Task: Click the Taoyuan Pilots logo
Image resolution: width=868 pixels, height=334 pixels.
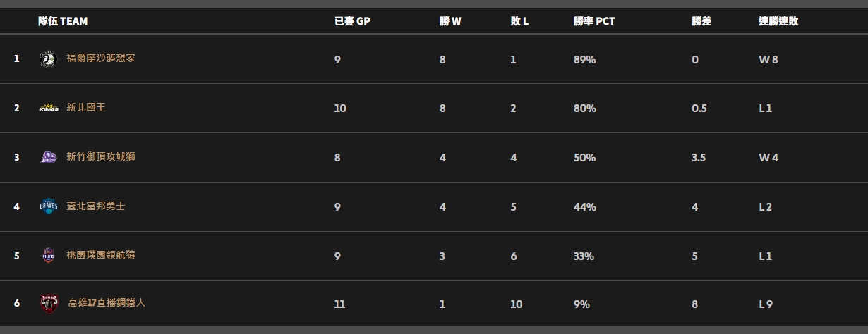Action: (48, 256)
